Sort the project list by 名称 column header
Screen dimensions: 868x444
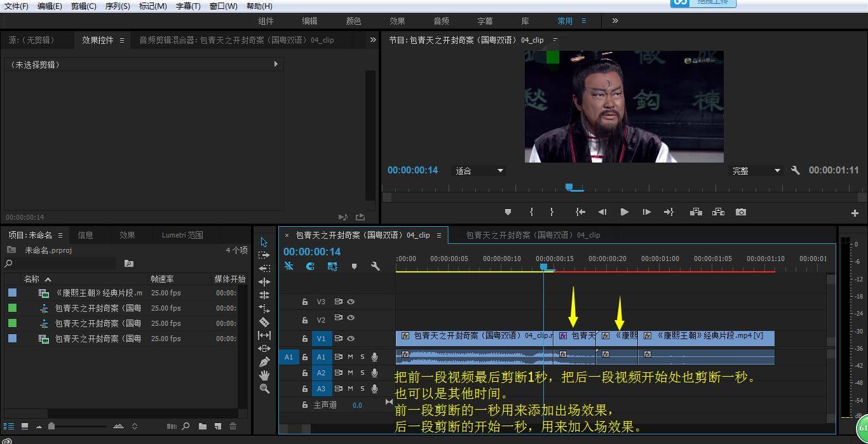tap(32, 279)
